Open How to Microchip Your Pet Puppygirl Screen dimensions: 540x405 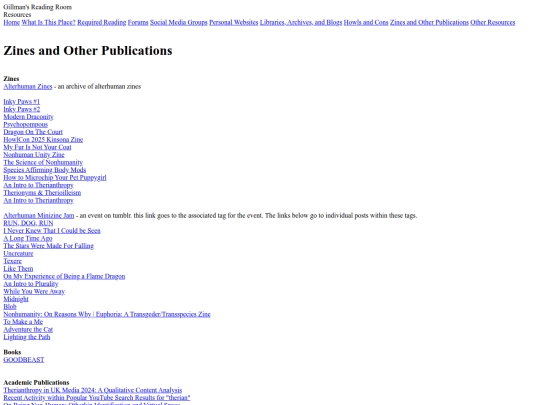pyautogui.click(x=55, y=177)
